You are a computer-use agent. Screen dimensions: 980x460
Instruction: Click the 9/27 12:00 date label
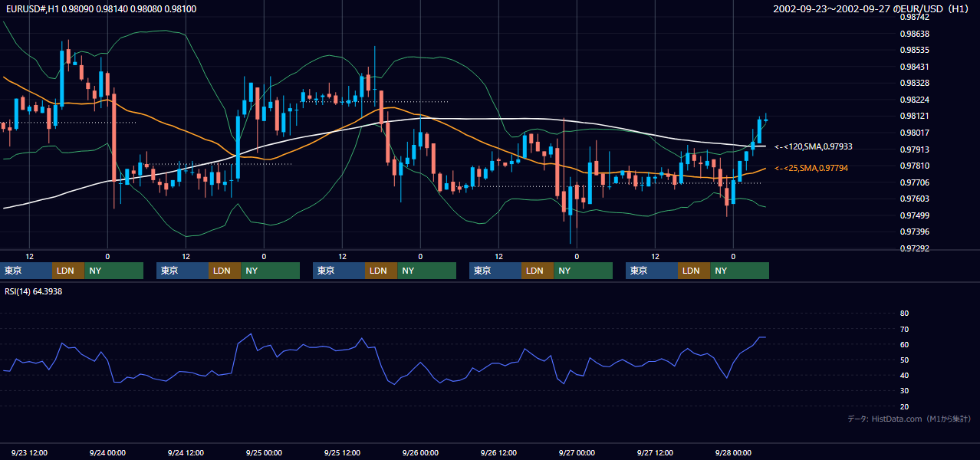click(654, 452)
